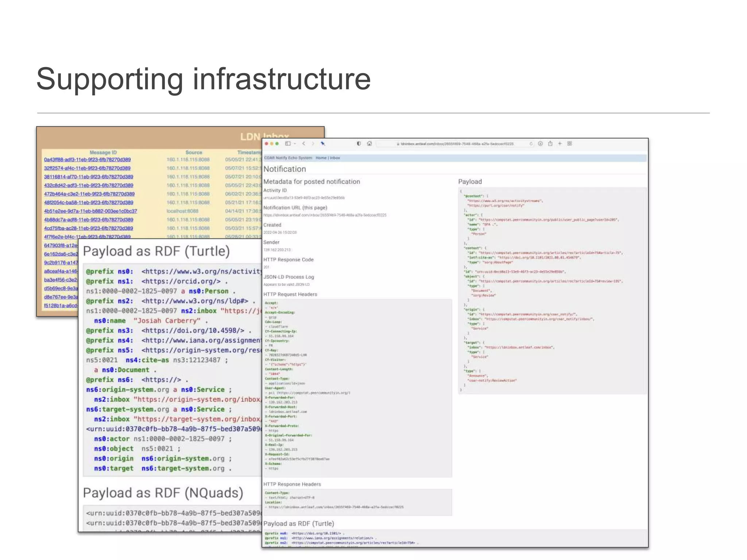This screenshot has width=747, height=560.
Task: Open message 48f2054c-ba58 in LDN Inbox
Action: (89, 203)
